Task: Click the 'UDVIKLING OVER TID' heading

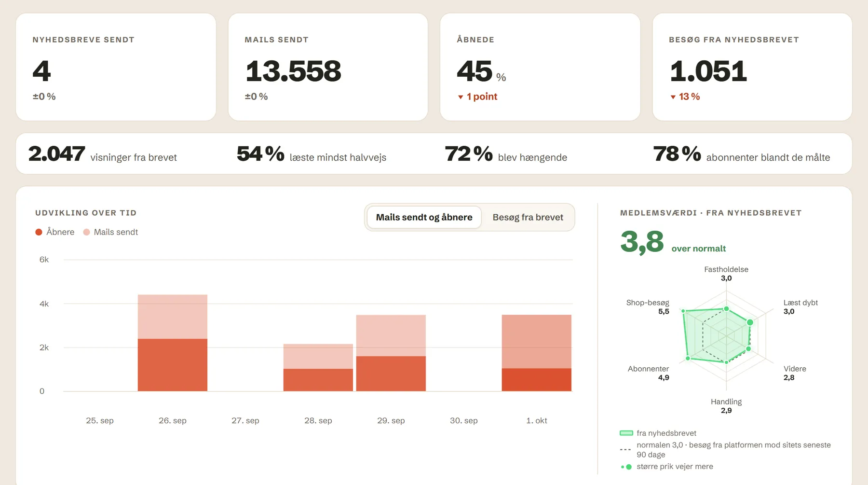Action: click(86, 213)
